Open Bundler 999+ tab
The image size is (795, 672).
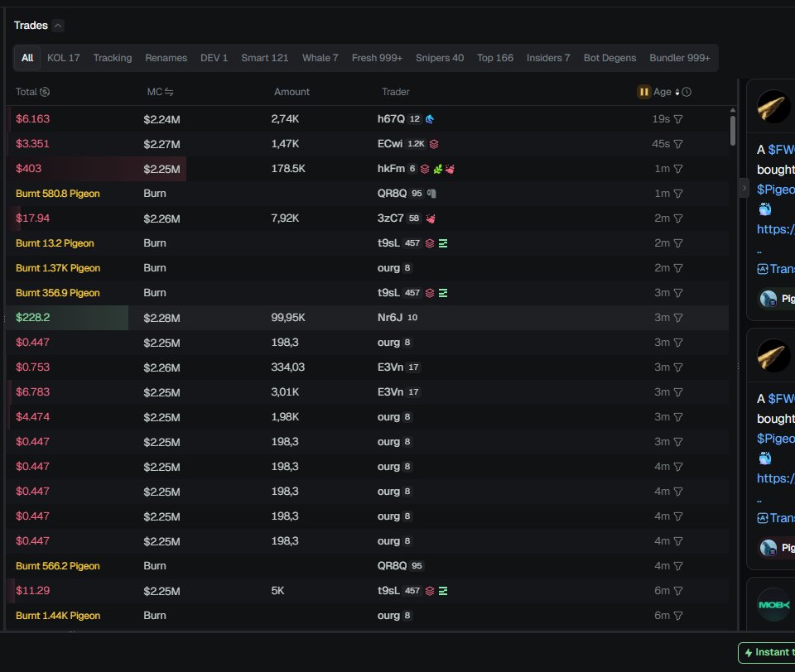click(679, 58)
